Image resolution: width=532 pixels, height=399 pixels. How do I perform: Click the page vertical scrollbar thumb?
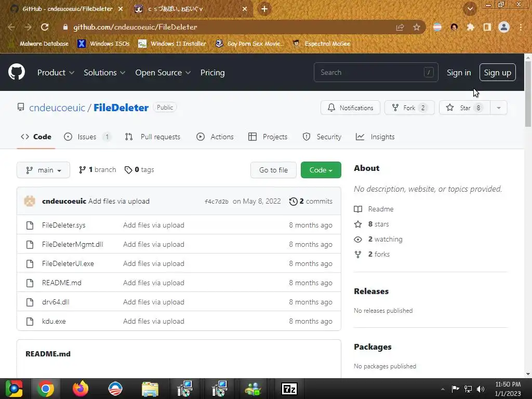click(528, 95)
